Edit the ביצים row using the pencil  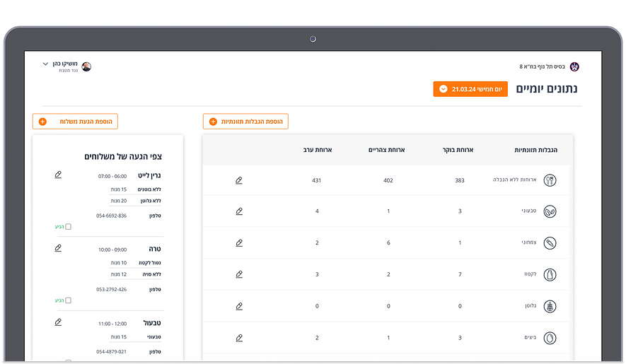pos(239,338)
